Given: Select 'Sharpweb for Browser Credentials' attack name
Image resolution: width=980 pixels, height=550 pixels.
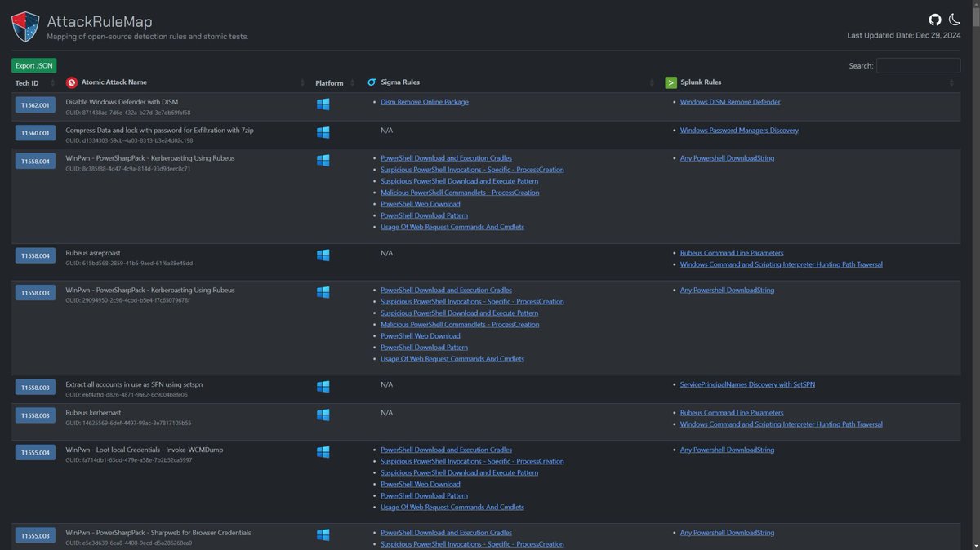Looking at the screenshot, I should 158,533.
